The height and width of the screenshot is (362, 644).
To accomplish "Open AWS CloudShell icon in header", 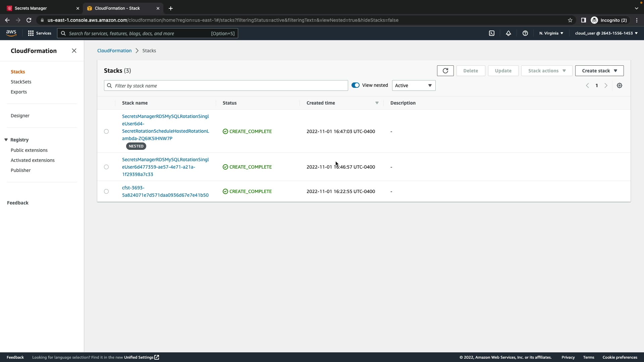I will pos(491,33).
